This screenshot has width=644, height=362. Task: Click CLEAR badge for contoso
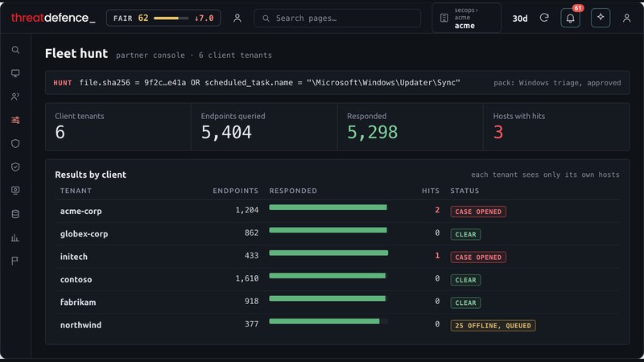[465, 280]
